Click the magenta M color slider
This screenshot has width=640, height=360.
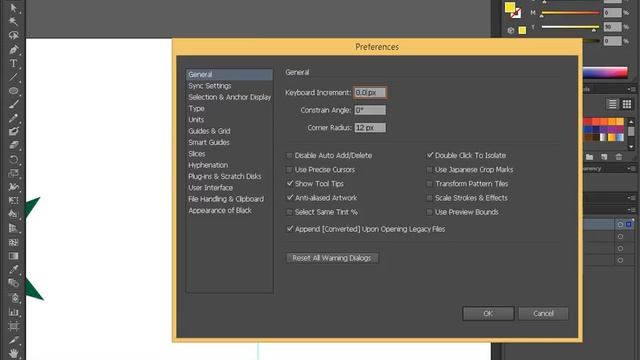click(570, 13)
